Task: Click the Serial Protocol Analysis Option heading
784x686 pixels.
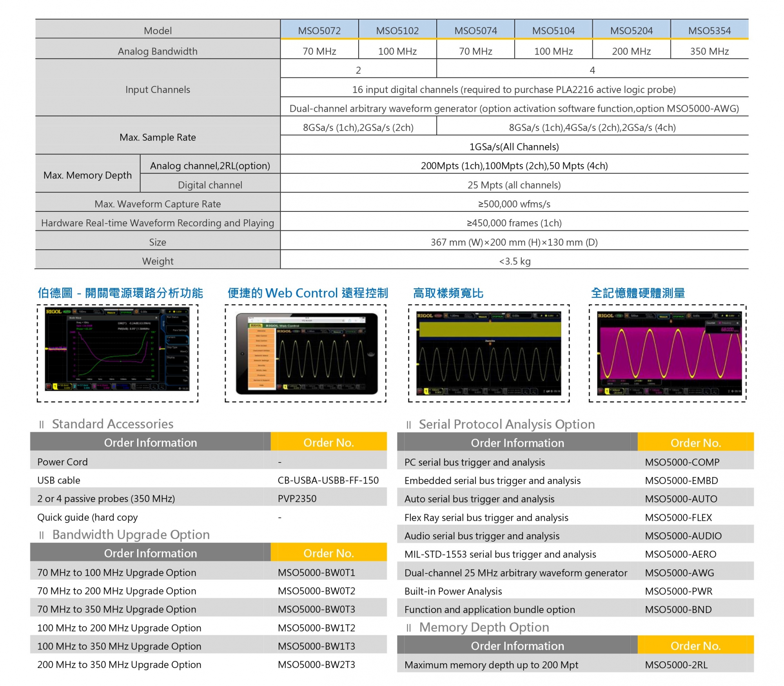Action: click(507, 424)
